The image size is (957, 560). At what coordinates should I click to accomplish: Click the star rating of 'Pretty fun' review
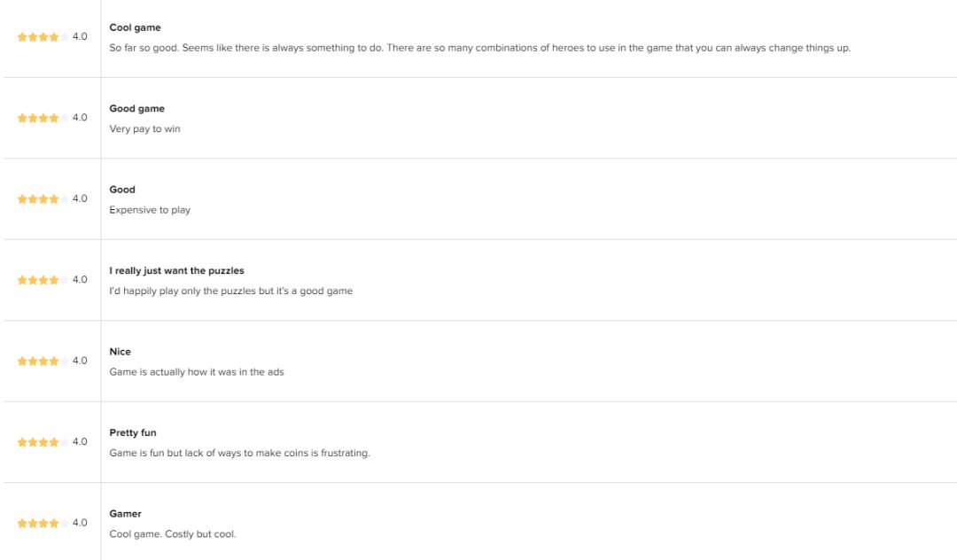pyautogui.click(x=43, y=442)
